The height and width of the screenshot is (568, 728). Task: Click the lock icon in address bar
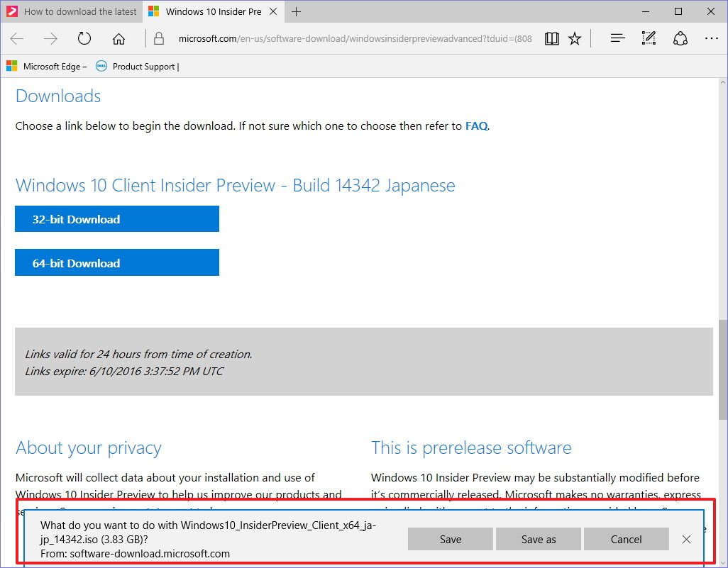159,38
